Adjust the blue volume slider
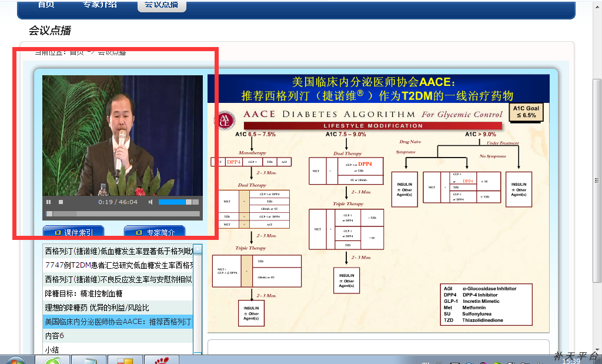This screenshot has width=602, height=364. [x=179, y=202]
